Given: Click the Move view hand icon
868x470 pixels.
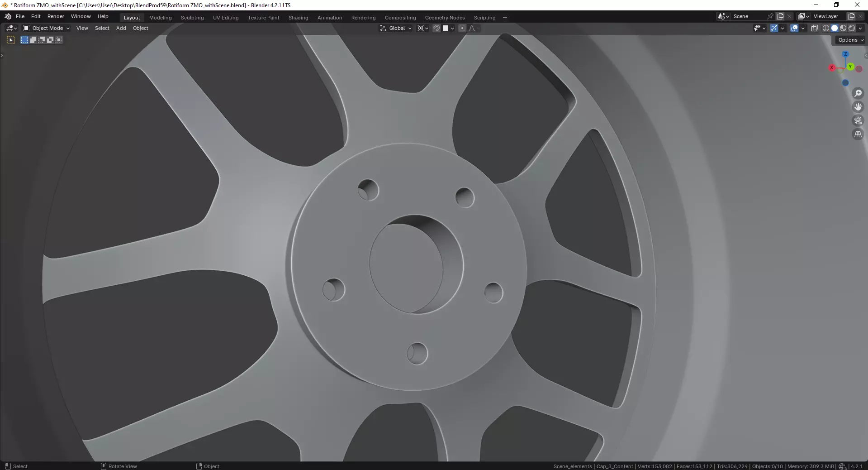Looking at the screenshot, I should [858, 107].
